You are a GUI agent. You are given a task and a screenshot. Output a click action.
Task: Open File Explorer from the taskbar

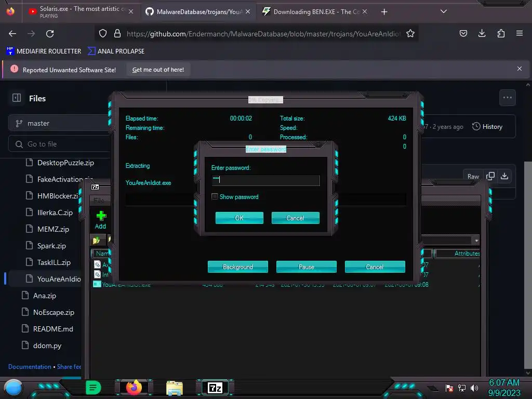[175, 388]
